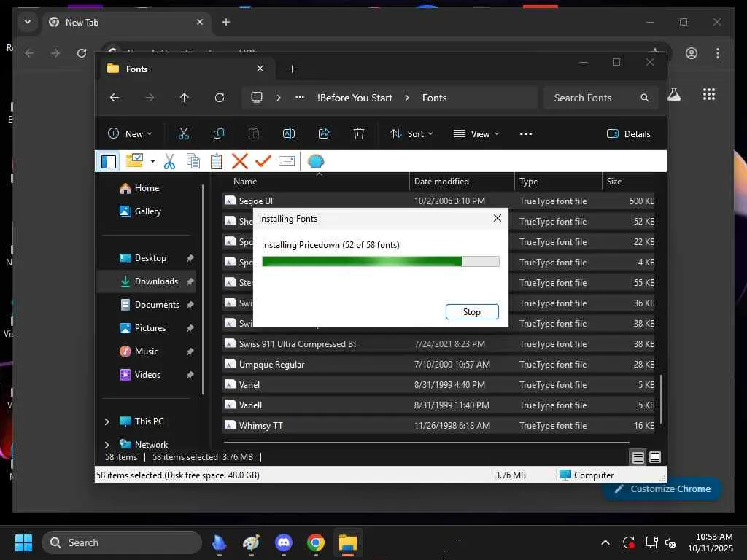Switch to large thumbnails view toggle
The width and height of the screenshot is (747, 560).
pyautogui.click(x=655, y=457)
